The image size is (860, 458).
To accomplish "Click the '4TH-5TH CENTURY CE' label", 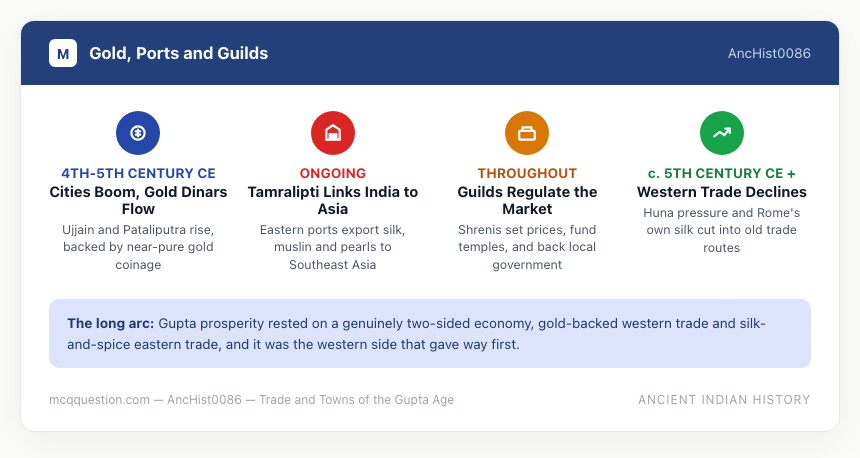I will click(x=138, y=173).
